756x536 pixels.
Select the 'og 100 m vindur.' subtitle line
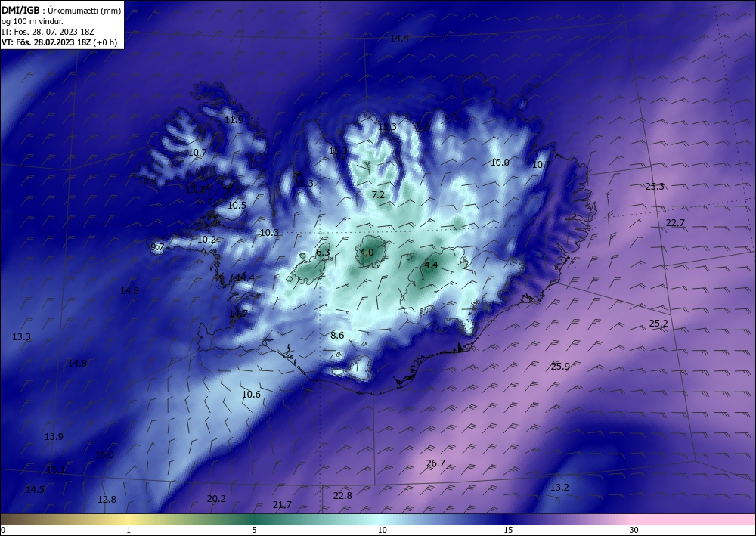pyautogui.click(x=33, y=21)
